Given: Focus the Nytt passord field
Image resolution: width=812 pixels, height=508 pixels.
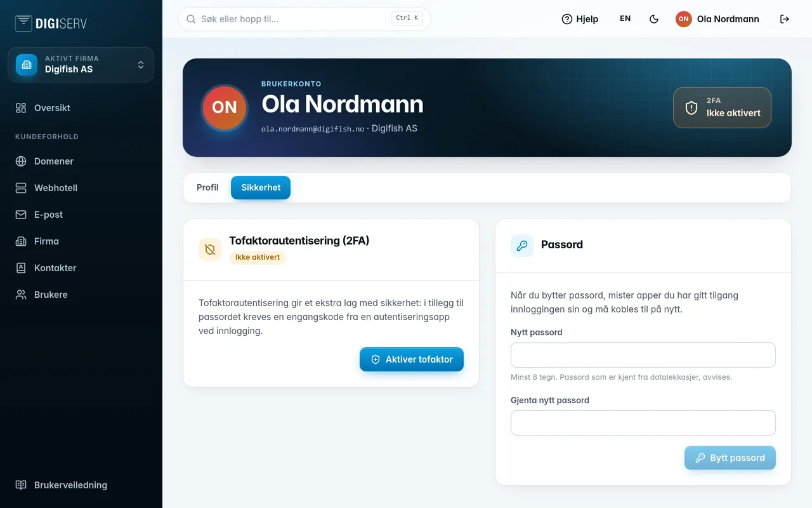Looking at the screenshot, I should [643, 355].
